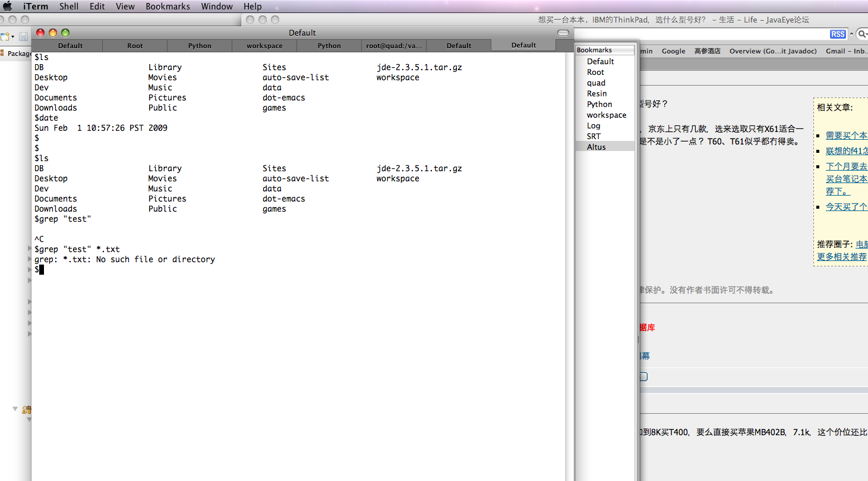Collapse the expanded Eclipse tree node triangle
This screenshot has width=868, height=481.
pyautogui.click(x=15, y=408)
